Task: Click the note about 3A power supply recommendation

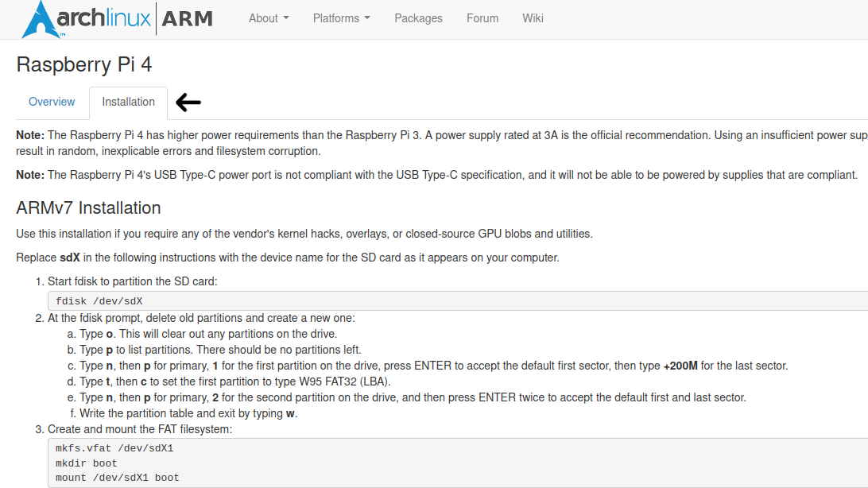Action: tap(442, 143)
